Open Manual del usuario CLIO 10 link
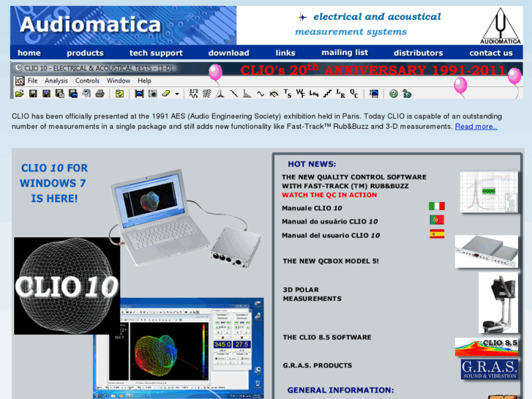 [x=331, y=235]
